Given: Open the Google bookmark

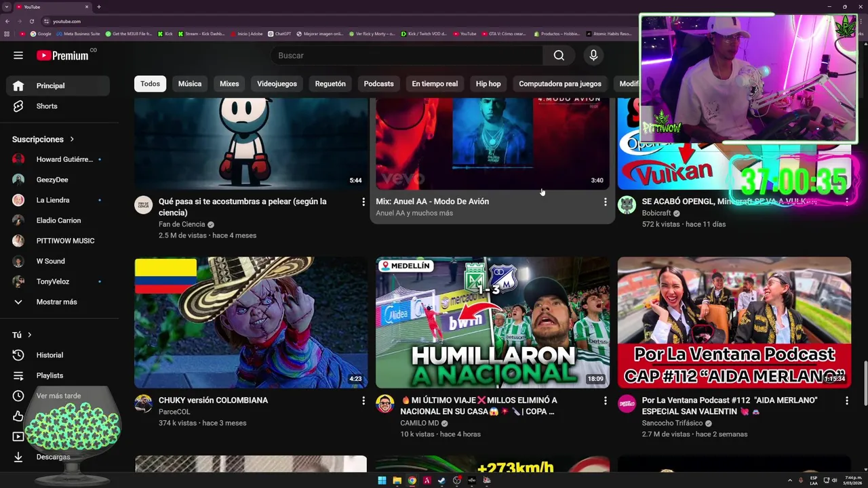Looking at the screenshot, I should 40,33.
